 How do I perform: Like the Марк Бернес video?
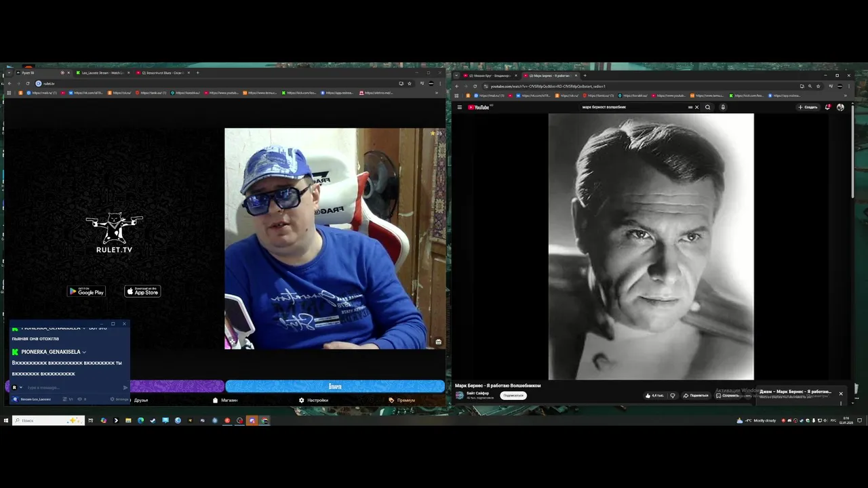tap(655, 395)
